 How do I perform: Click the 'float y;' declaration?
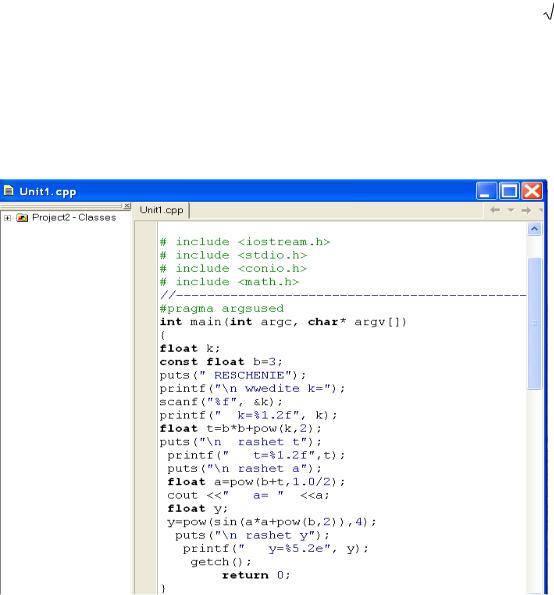pyautogui.click(x=197, y=508)
